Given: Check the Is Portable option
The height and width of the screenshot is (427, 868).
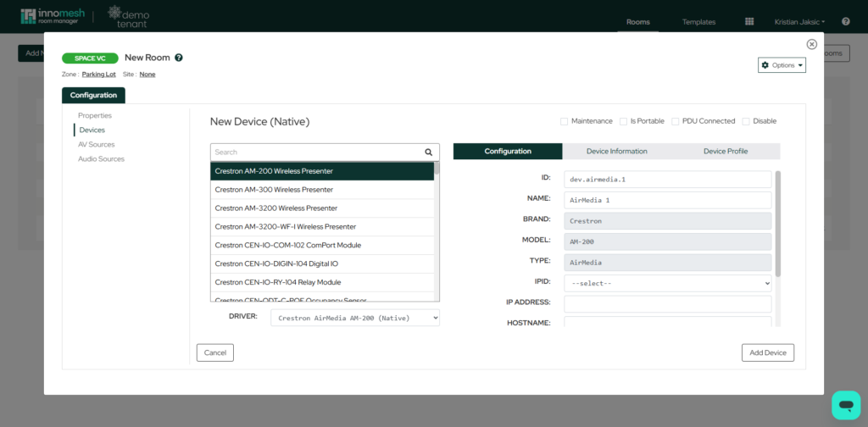Looking at the screenshot, I should tap(624, 121).
